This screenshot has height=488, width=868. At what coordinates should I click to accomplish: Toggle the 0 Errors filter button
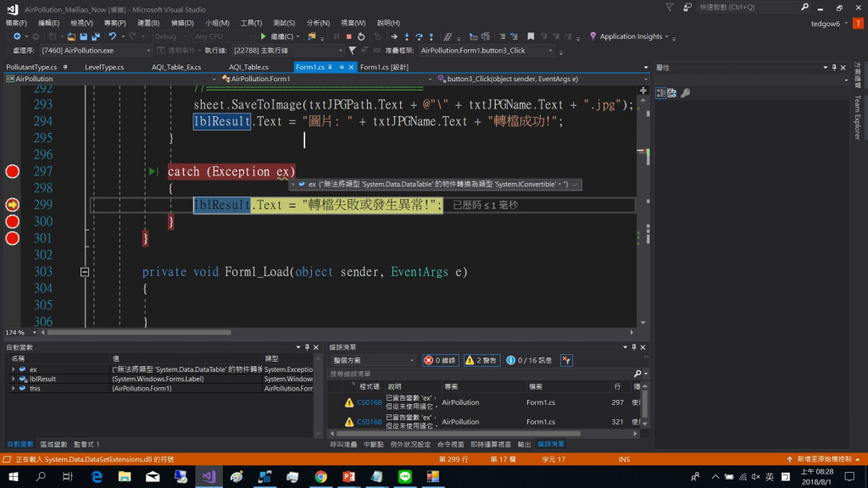point(441,360)
